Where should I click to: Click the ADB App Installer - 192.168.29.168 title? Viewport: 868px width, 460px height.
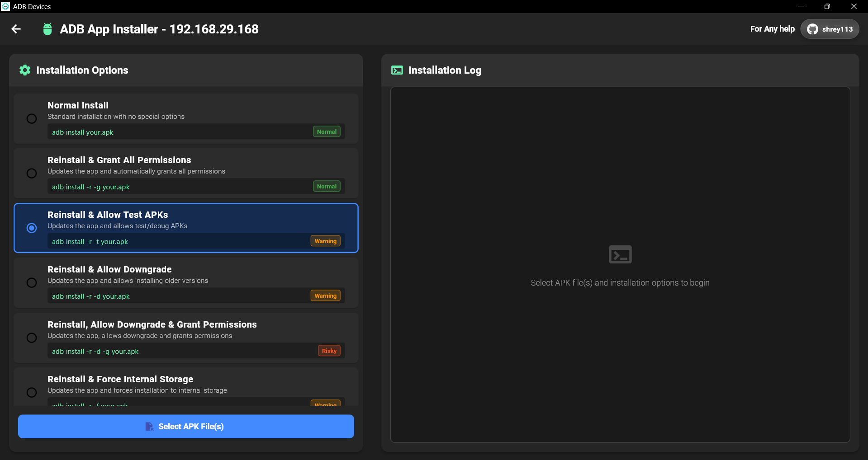(159, 29)
